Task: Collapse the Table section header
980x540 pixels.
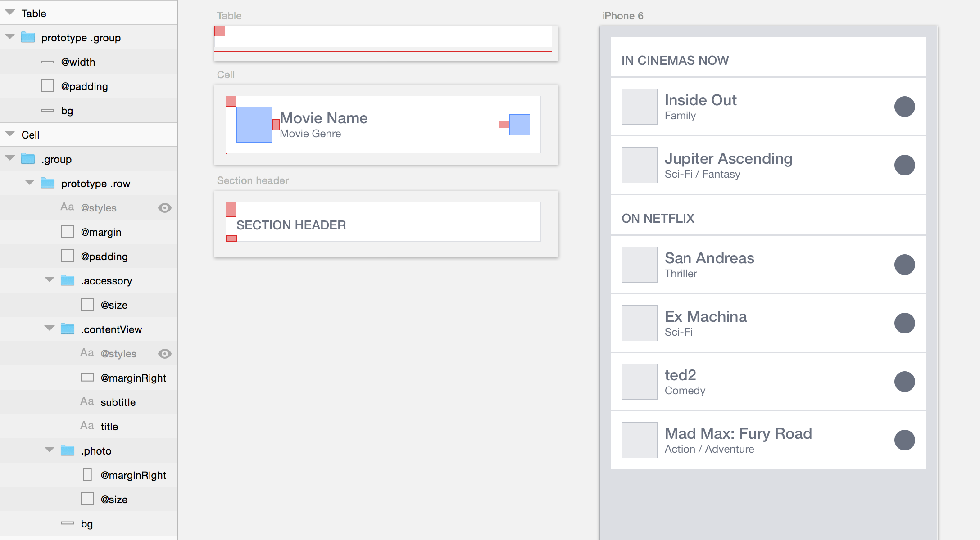Action: coord(10,13)
